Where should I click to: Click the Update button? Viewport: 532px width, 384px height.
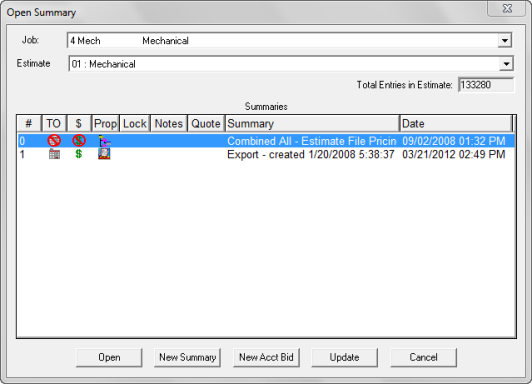(x=344, y=358)
